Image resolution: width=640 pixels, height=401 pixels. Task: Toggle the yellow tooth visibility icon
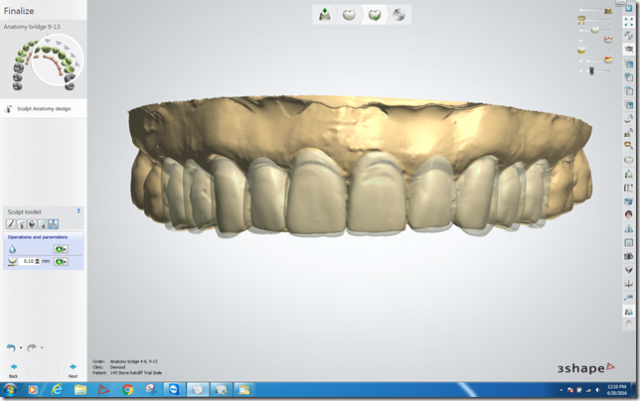[582, 50]
